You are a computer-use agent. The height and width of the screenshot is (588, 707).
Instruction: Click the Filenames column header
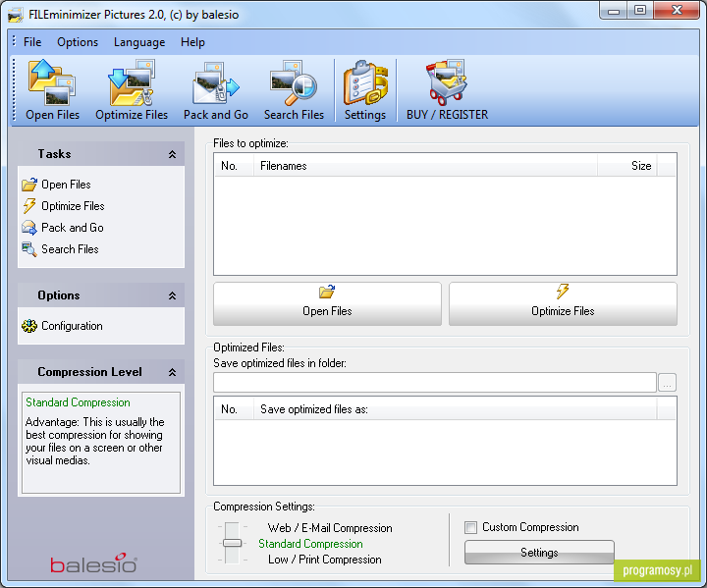coord(425,166)
